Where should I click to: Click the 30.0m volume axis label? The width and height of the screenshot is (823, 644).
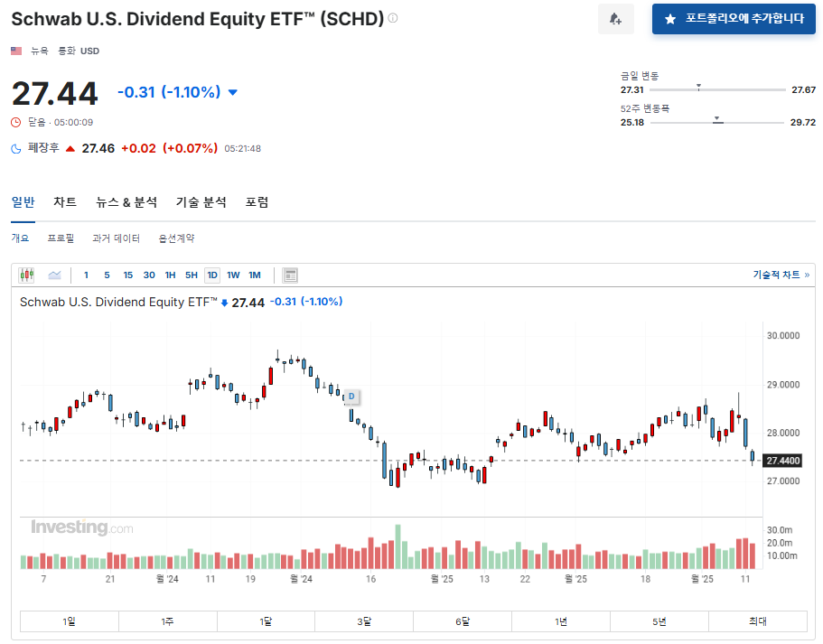tap(780, 530)
